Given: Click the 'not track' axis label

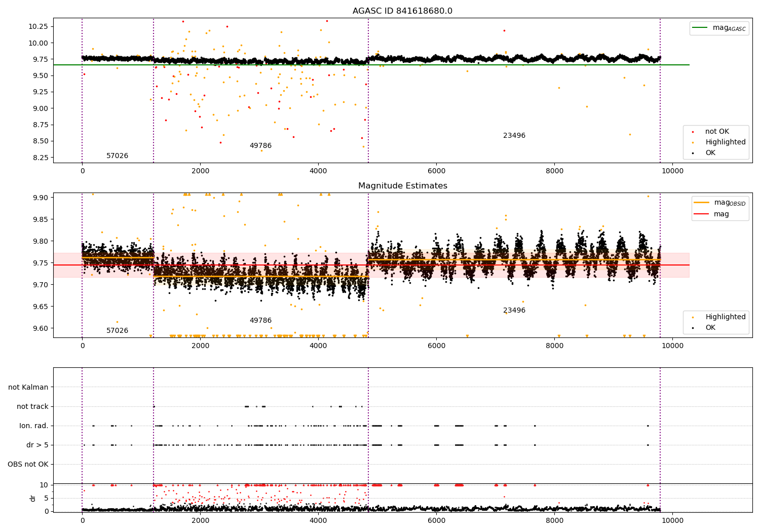Looking at the screenshot, I should point(32,407).
